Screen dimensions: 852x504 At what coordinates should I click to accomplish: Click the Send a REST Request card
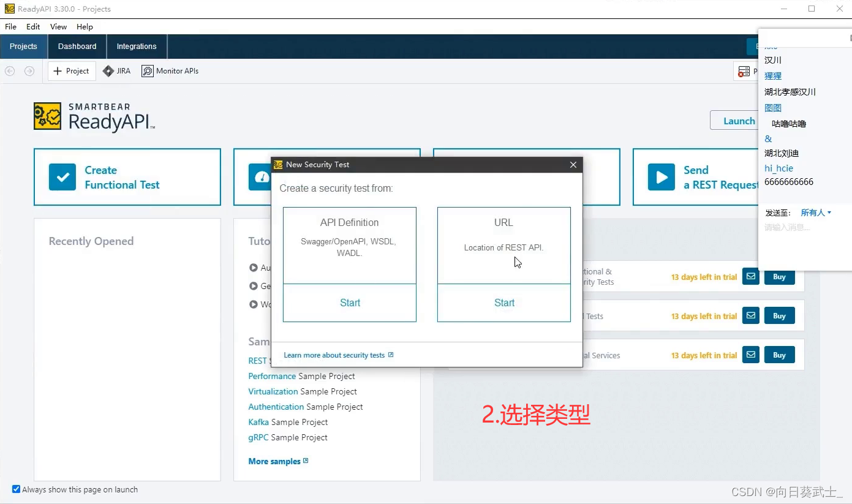click(x=696, y=177)
